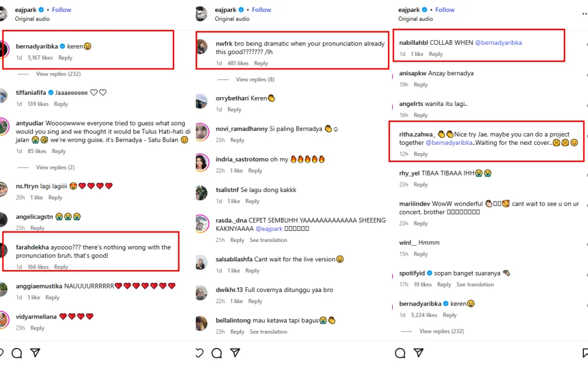This screenshot has width=588, height=365.
Task: Open the @bernadyaribka mention in nabillahbl's comment
Action: tap(498, 43)
